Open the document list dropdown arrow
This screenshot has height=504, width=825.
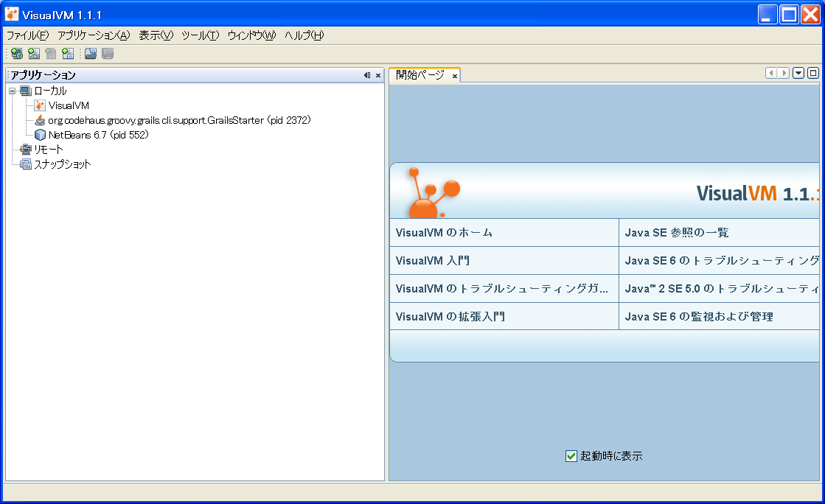(798, 73)
